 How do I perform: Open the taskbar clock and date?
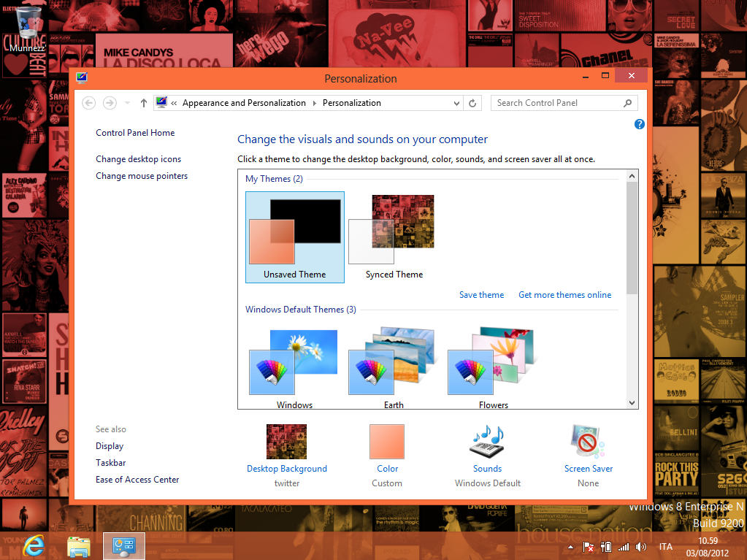tap(708, 547)
